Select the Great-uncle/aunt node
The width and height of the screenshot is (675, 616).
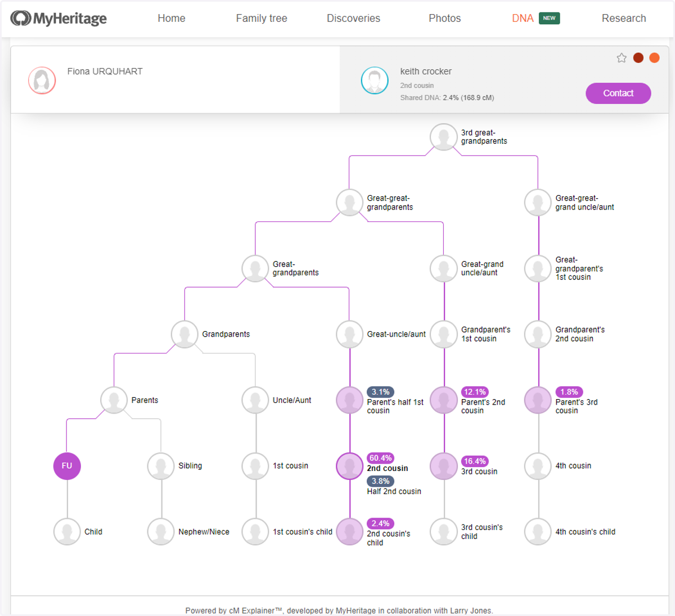(x=350, y=334)
